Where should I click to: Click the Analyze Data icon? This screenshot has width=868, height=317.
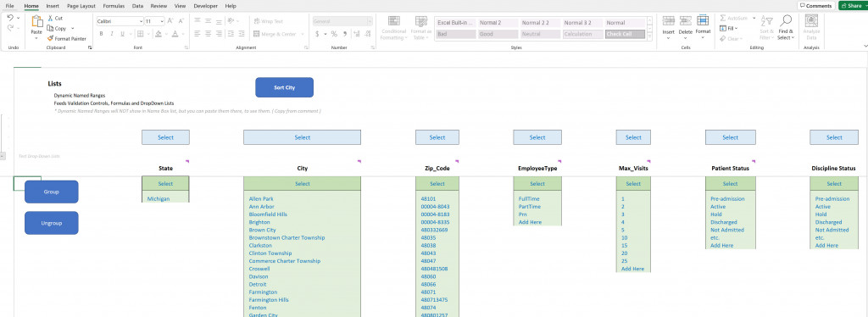pos(811,20)
